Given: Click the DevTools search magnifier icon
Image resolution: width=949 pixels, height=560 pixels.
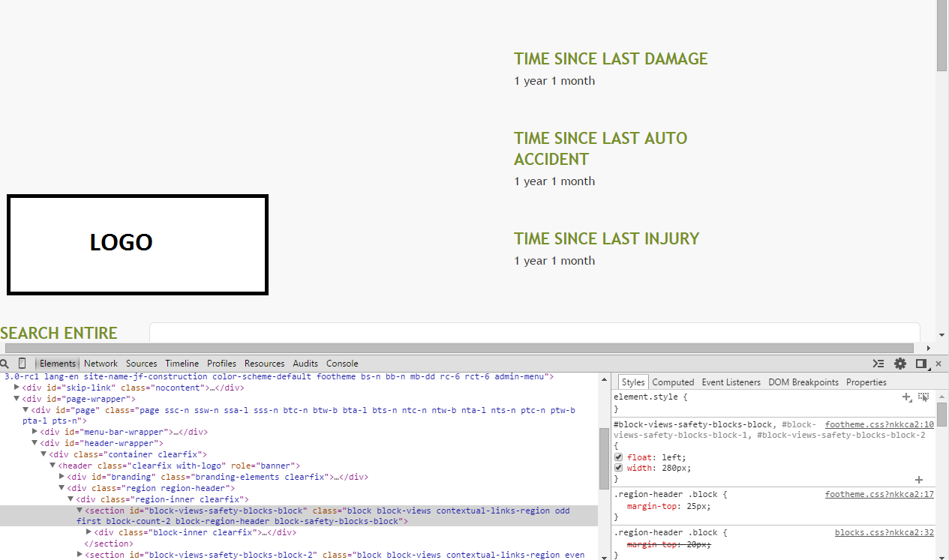Looking at the screenshot, I should pos(5,364).
